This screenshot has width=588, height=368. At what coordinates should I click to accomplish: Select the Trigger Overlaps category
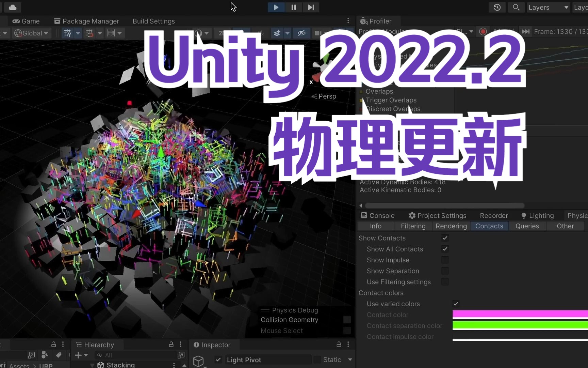point(391,100)
